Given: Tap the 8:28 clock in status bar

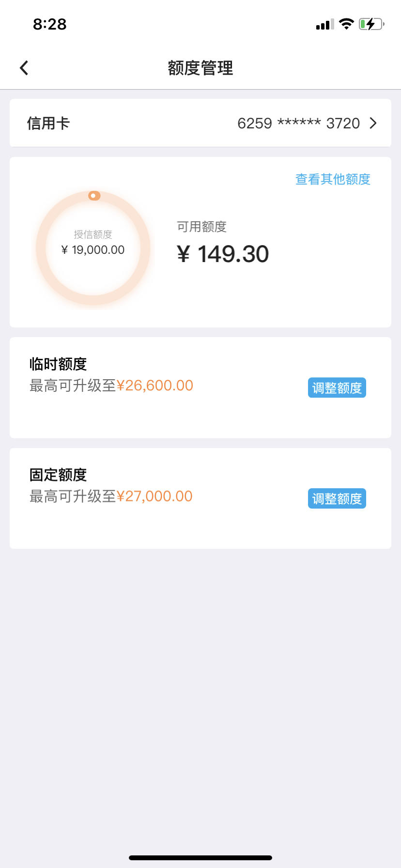Looking at the screenshot, I should pos(50,24).
